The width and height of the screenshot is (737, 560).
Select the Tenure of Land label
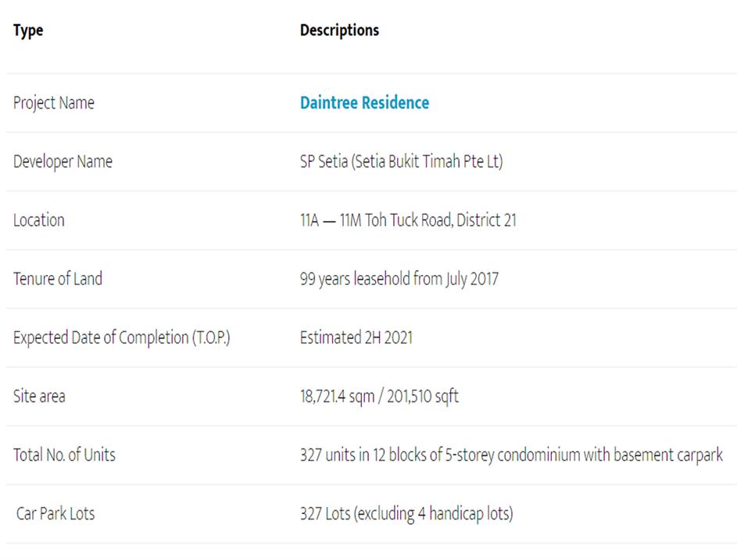(x=58, y=279)
